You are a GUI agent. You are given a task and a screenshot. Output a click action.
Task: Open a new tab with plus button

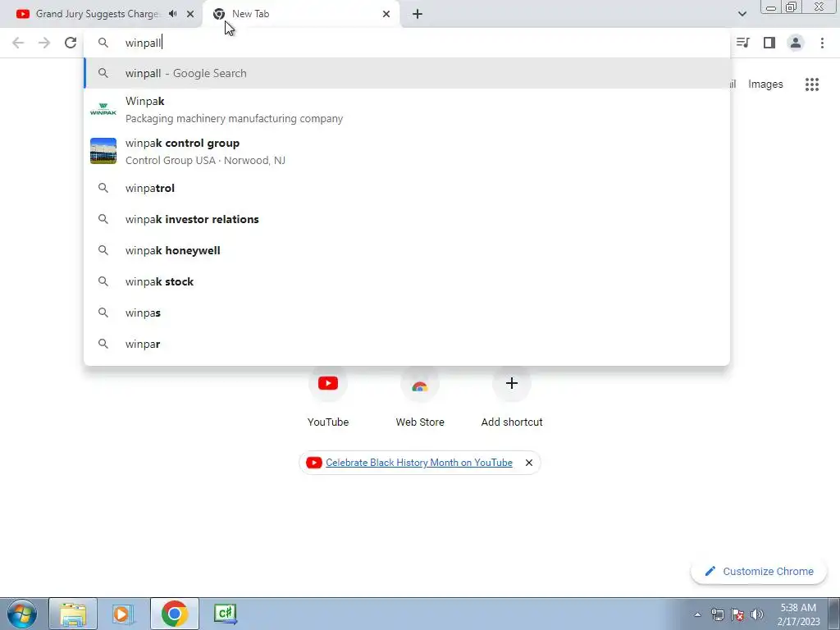418,14
